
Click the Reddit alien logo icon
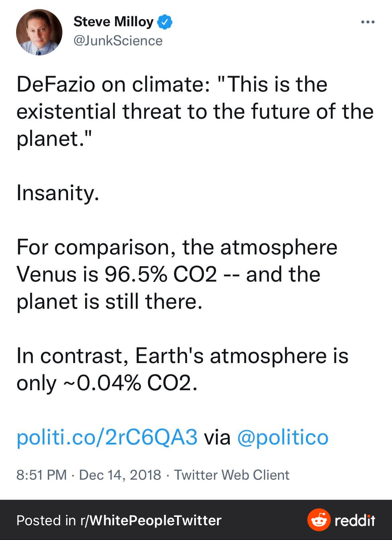coord(319,520)
